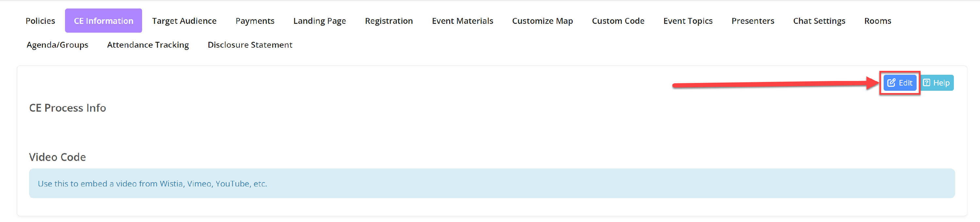
Task: Open the Policies tab
Action: pyautogui.click(x=40, y=21)
